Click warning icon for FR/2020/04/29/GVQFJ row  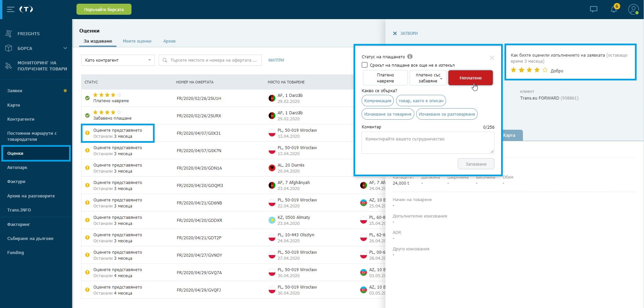point(87,290)
